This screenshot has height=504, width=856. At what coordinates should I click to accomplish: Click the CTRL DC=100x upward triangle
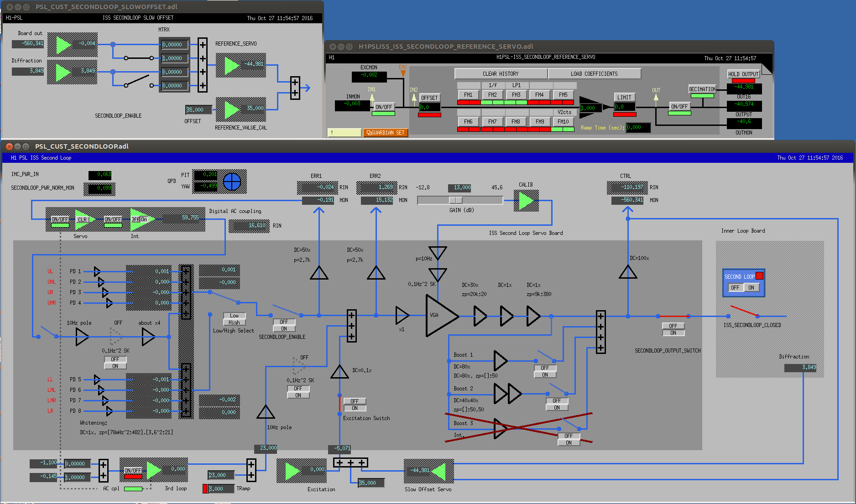pos(628,272)
